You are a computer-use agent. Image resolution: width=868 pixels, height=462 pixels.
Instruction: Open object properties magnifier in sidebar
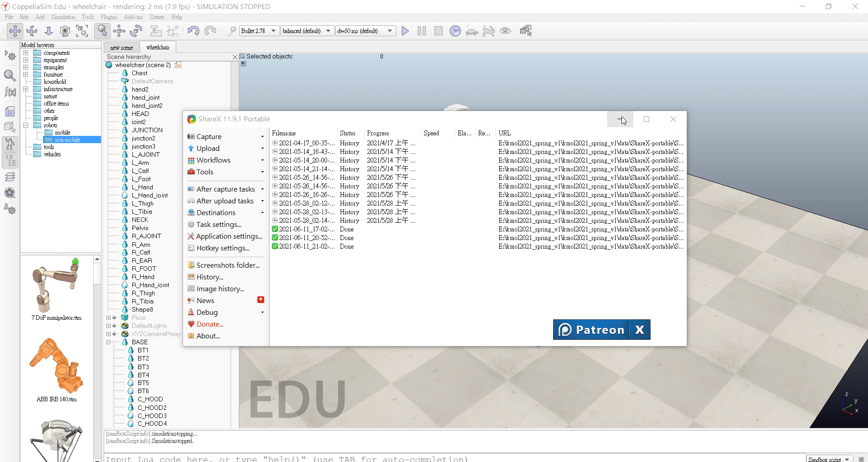pyautogui.click(x=10, y=75)
